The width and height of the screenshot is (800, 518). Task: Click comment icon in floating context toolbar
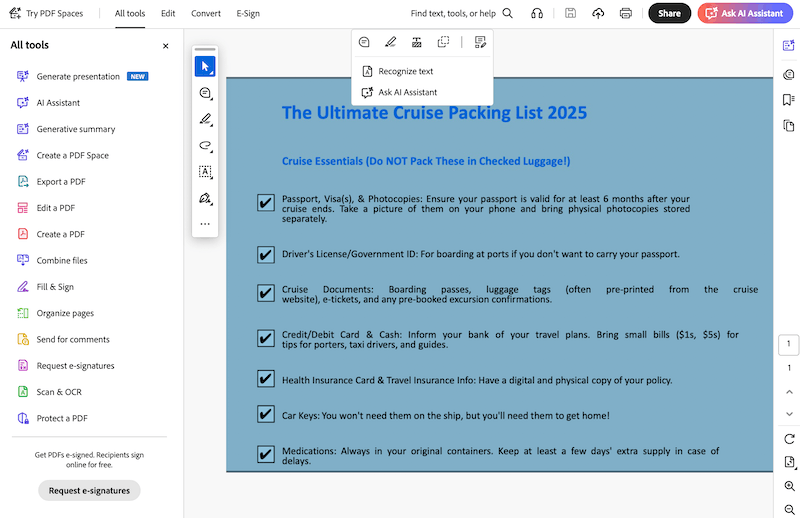[x=364, y=42]
